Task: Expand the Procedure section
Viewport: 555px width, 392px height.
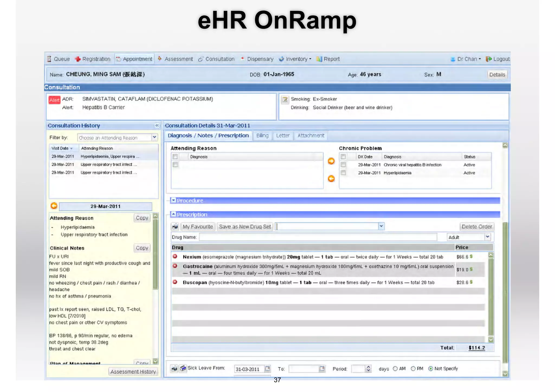Action: coord(174,200)
